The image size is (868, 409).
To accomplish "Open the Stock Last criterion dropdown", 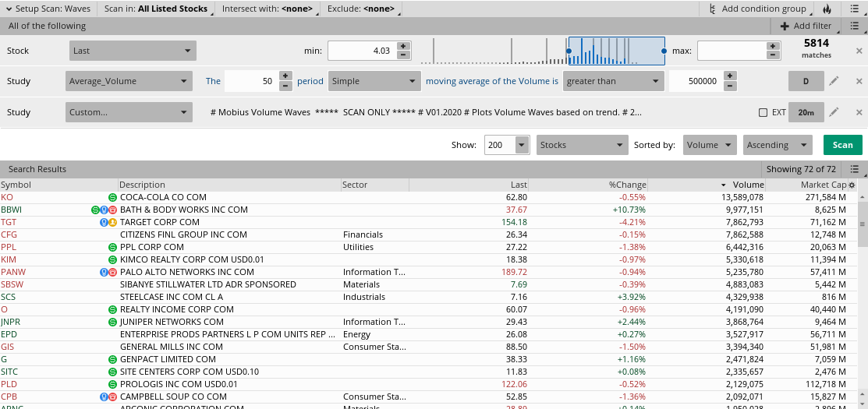I will click(133, 51).
